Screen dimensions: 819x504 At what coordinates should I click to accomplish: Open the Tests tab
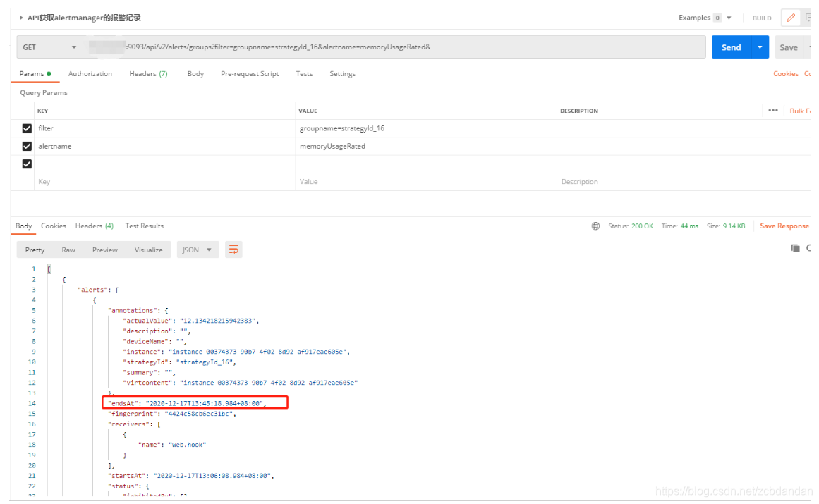(x=304, y=74)
